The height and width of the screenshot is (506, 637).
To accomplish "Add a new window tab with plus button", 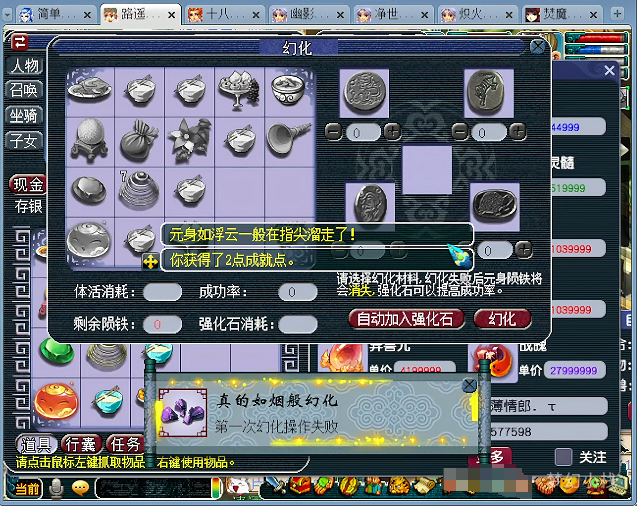I will [x=618, y=14].
